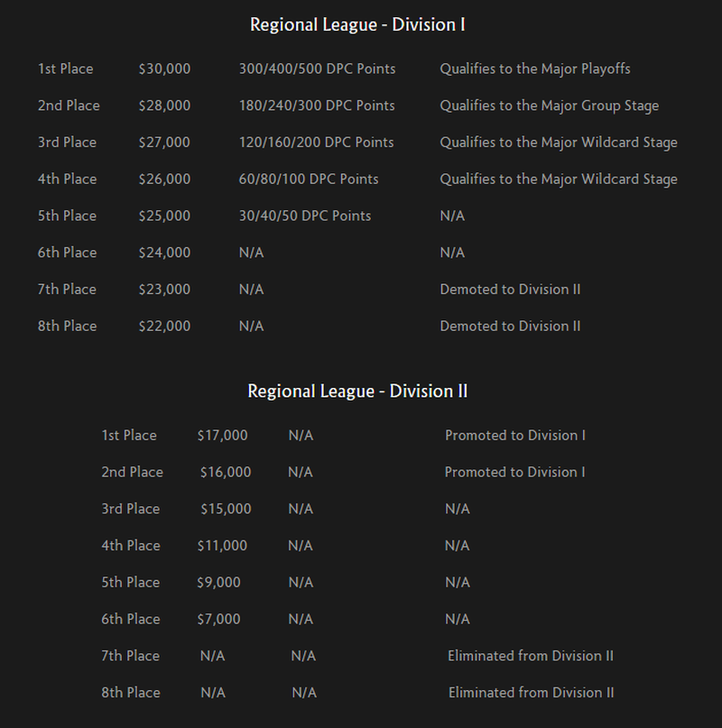Click 300/400/500 DPC Points text
722x728 pixels.
pos(318,69)
